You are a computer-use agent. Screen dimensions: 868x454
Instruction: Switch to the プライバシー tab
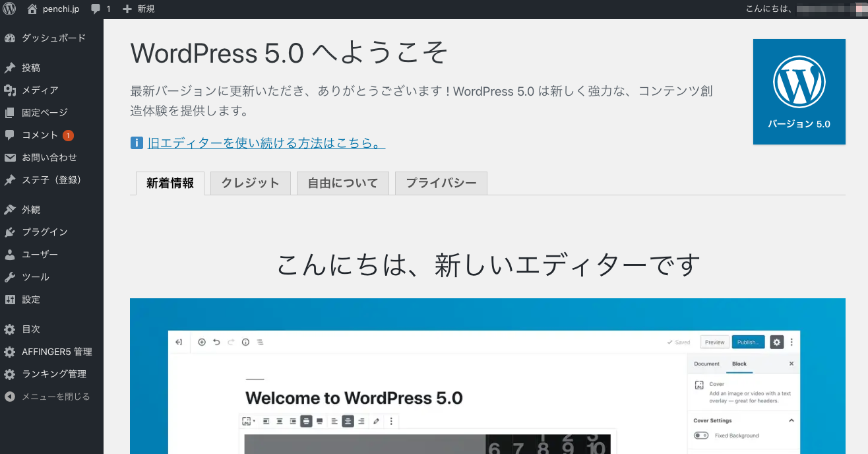point(441,183)
